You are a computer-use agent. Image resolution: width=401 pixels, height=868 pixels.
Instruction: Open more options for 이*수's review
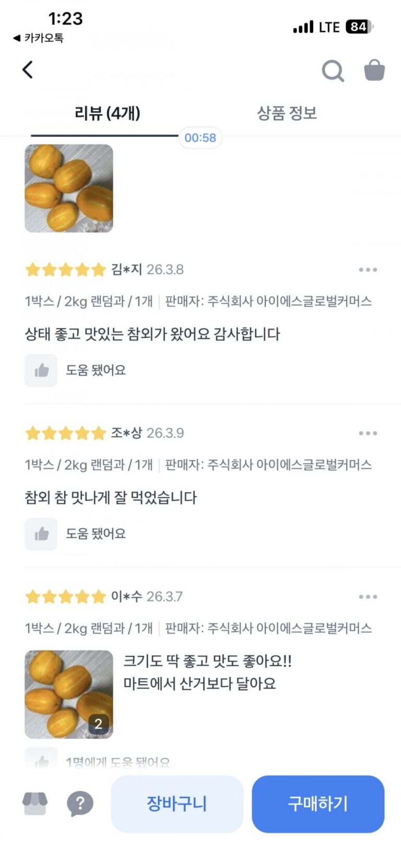368,597
